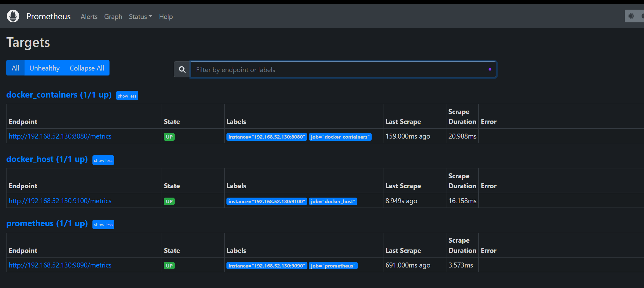The height and width of the screenshot is (288, 644).
Task: Open prometheus (1/1 up) group heading
Action: point(47,223)
